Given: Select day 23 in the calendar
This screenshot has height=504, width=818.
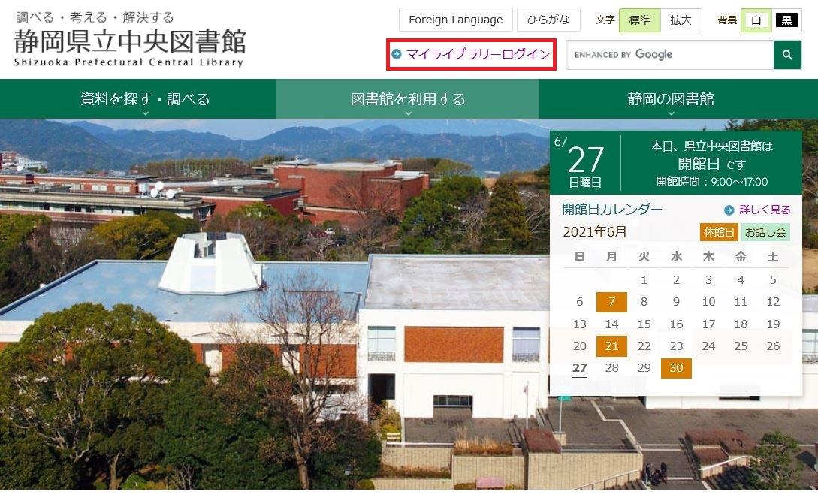Looking at the screenshot, I should pyautogui.click(x=676, y=346).
